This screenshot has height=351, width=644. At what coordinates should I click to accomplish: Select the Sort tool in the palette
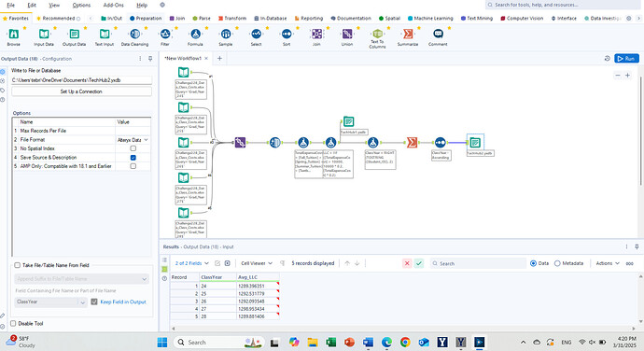[287, 37]
